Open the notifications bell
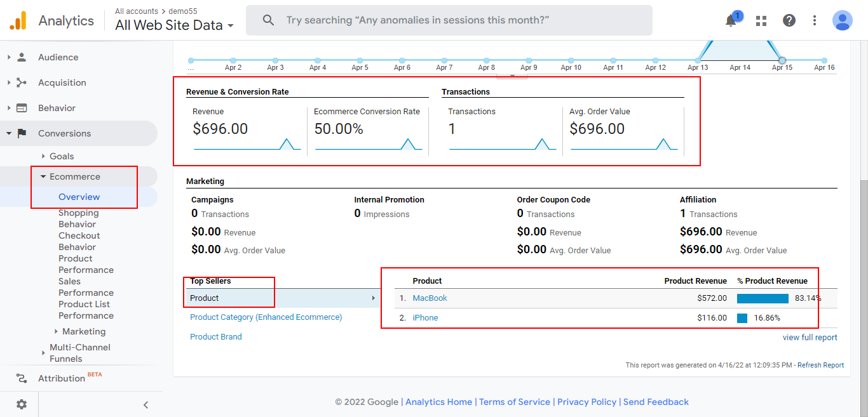This screenshot has width=868, height=417. point(729,20)
